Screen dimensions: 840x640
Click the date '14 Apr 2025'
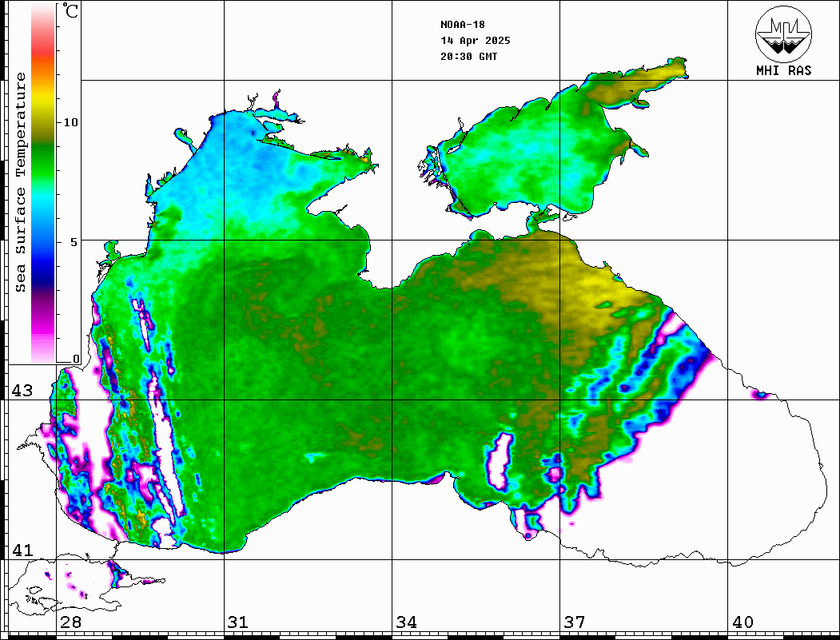coord(476,41)
